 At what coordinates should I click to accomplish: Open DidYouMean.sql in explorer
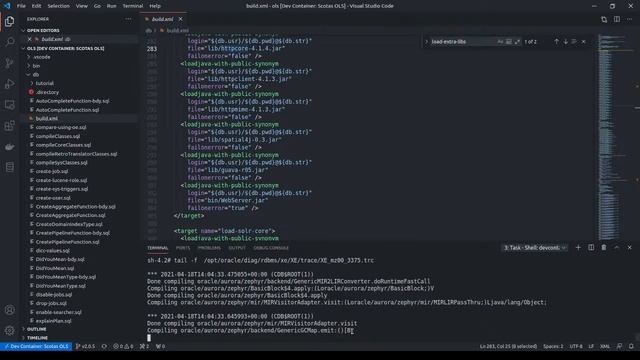[x=55, y=268]
